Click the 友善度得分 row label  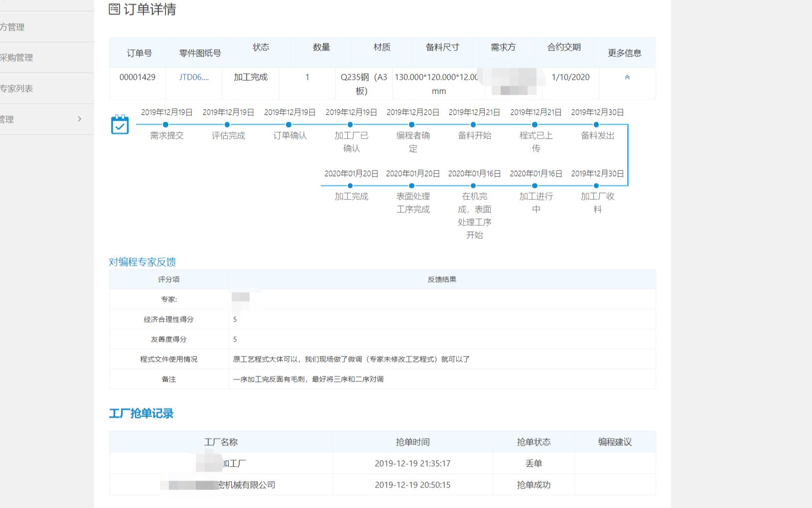[169, 339]
